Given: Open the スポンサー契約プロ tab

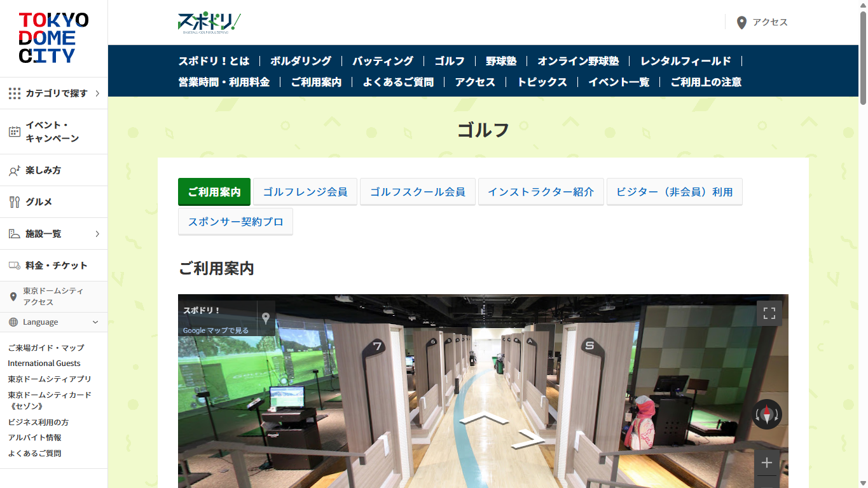Looking at the screenshot, I should 235,222.
